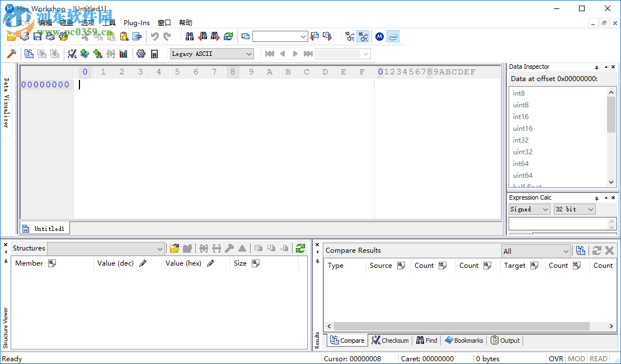Screen dimensions: 621x364
Task: Toggle the OVR overwrite mode indicator
Action: [556, 358]
